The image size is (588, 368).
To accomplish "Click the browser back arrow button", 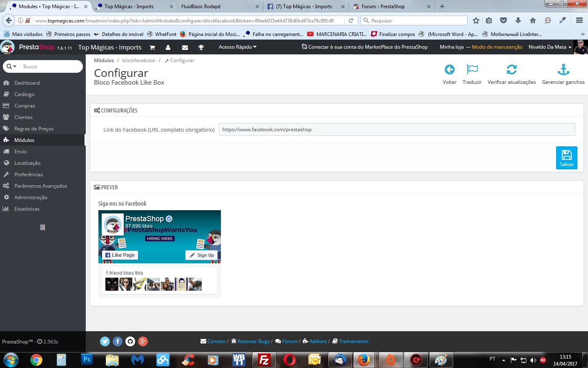I will 8,20.
